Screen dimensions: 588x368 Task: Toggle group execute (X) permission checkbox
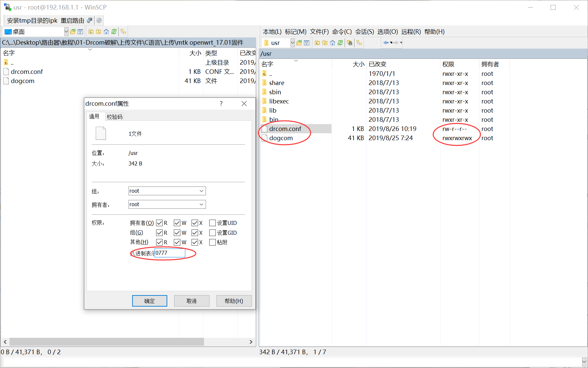pos(195,233)
